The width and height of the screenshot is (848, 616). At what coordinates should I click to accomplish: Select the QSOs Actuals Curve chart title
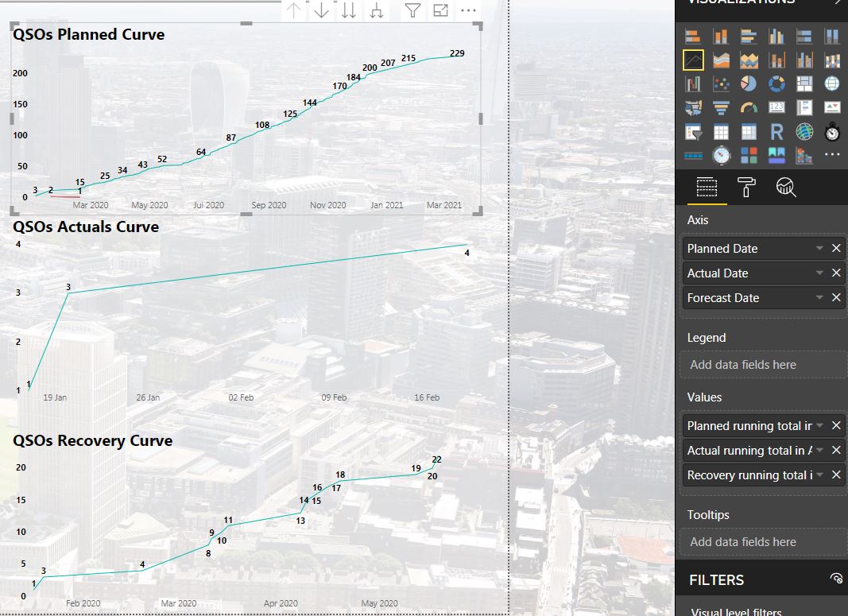86,227
